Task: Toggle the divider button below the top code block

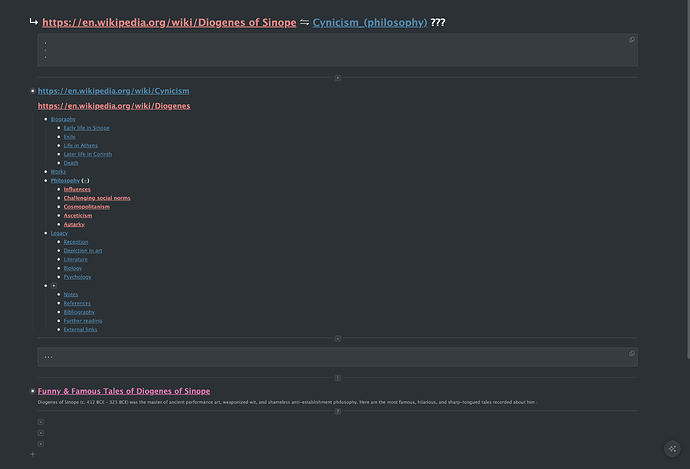Action: coord(338,78)
